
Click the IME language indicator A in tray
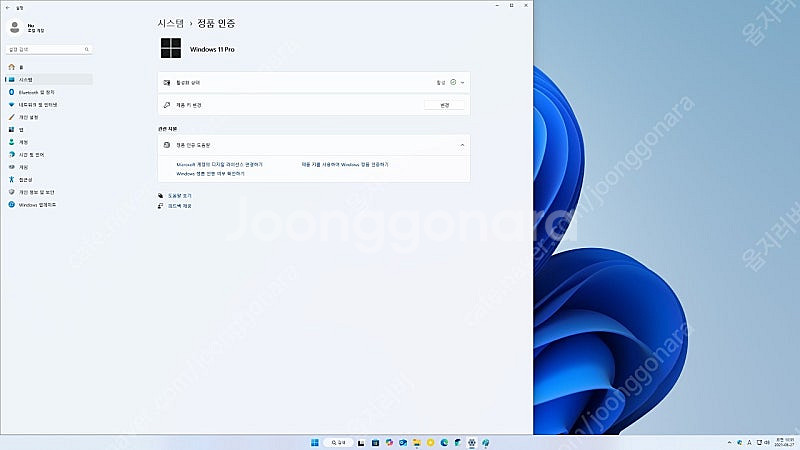pos(749,442)
